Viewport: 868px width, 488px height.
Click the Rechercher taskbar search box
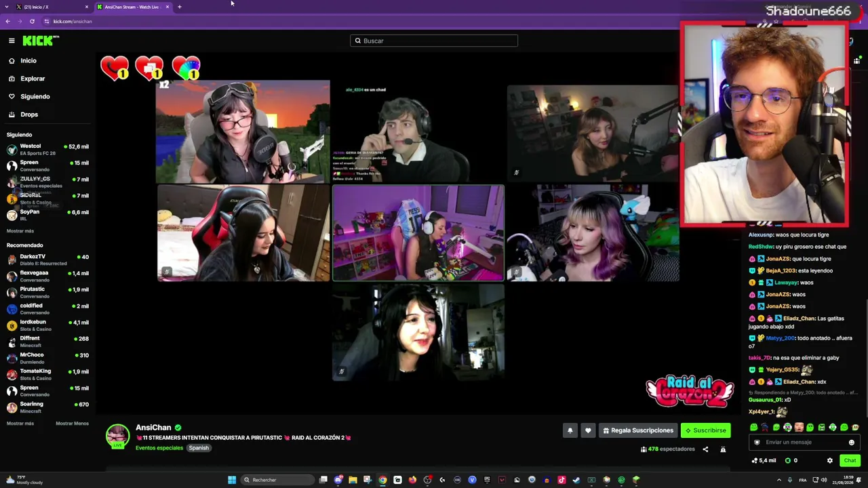tap(277, 480)
